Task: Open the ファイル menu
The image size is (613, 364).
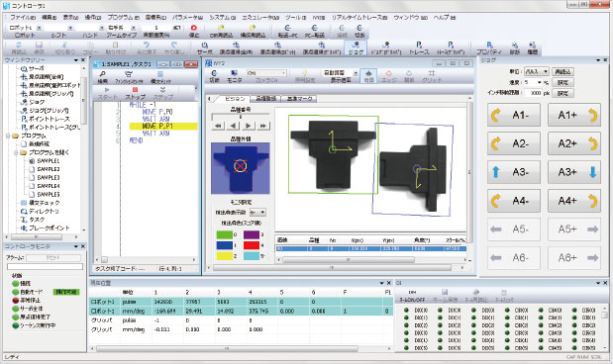Action: [23, 18]
